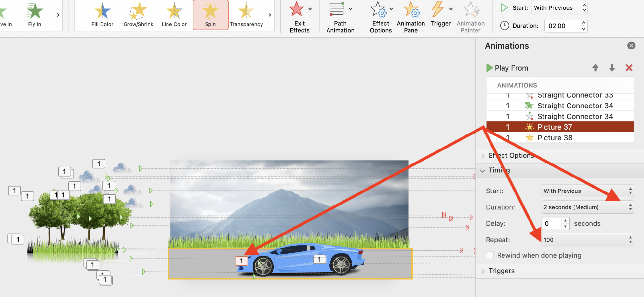Image resolution: width=644 pixels, height=297 pixels.
Task: Apply the Transparency emphasis effect
Action: (x=246, y=15)
